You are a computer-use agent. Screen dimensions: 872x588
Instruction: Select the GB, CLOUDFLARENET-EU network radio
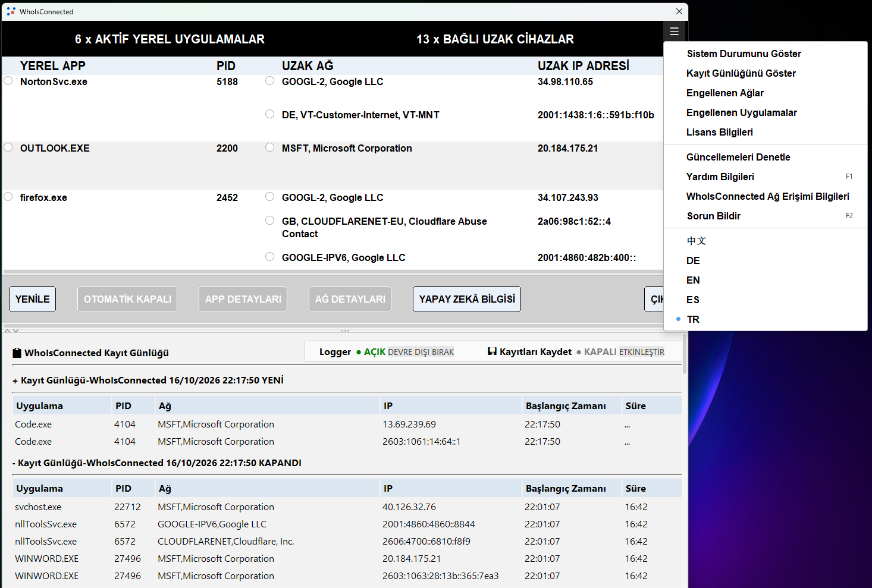tap(270, 221)
